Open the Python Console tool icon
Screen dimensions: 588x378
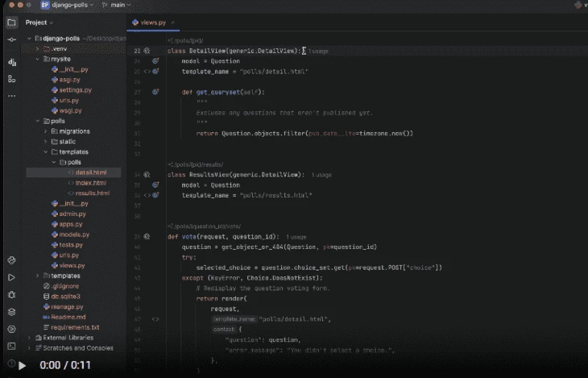pyautogui.click(x=11, y=329)
